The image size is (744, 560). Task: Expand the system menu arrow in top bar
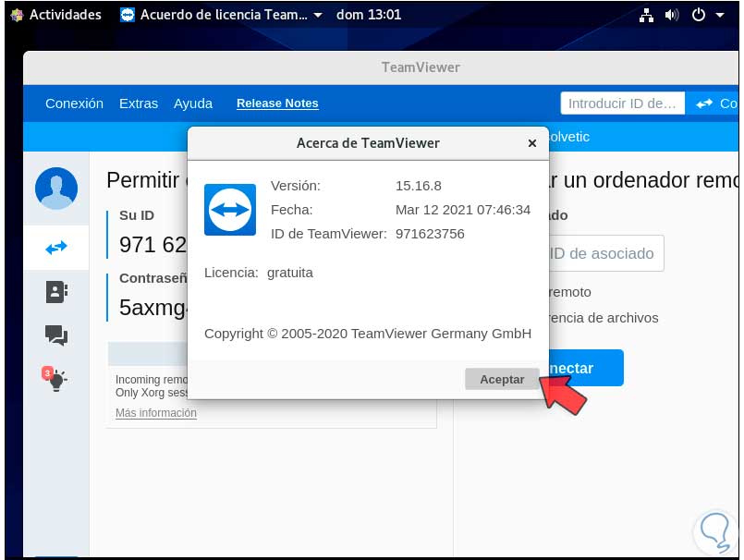pyautogui.click(x=720, y=15)
